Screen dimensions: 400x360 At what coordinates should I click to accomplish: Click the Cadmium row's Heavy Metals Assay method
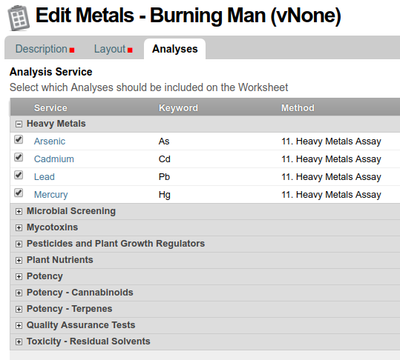331,159
